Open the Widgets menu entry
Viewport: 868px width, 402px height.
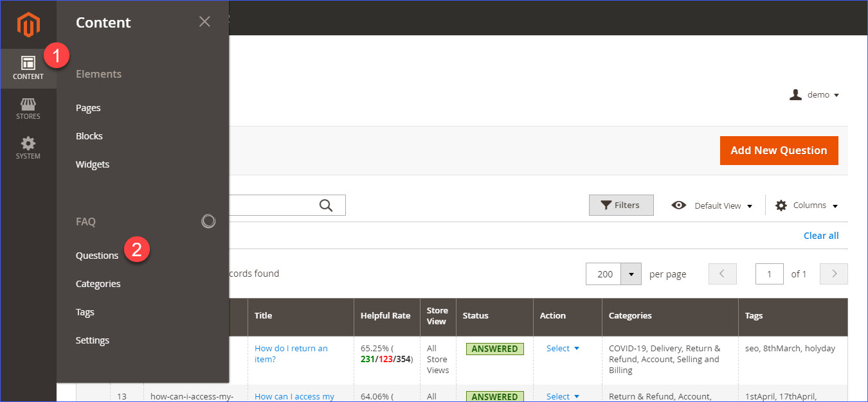[92, 164]
